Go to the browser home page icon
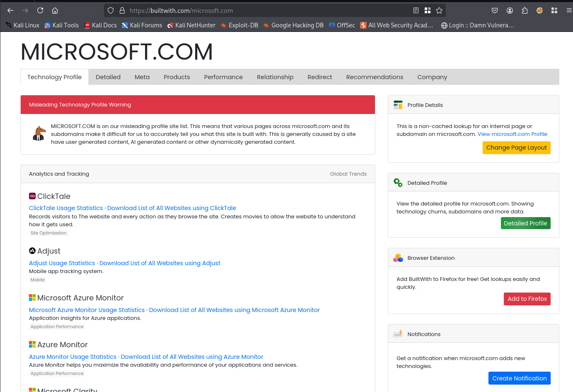The image size is (573, 392). click(x=55, y=10)
